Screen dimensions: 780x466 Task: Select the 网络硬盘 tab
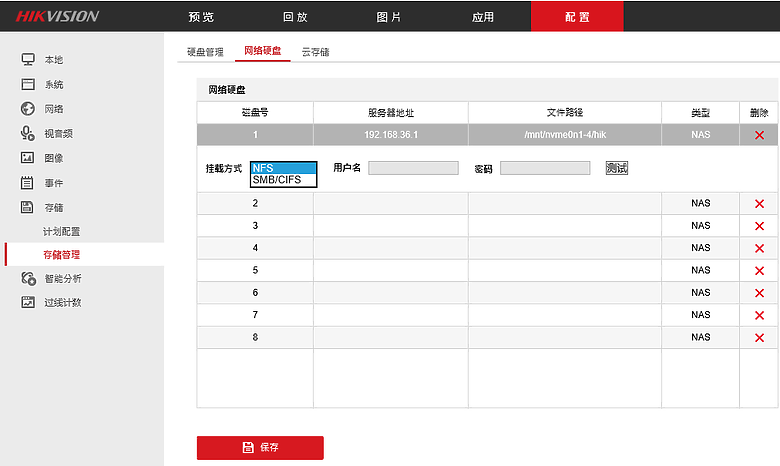tap(263, 51)
